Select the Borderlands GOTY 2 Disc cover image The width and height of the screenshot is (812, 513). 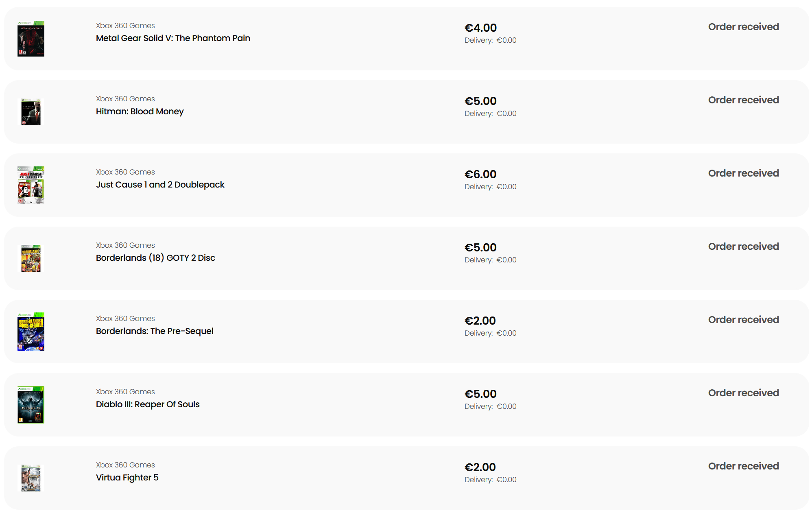[31, 258]
